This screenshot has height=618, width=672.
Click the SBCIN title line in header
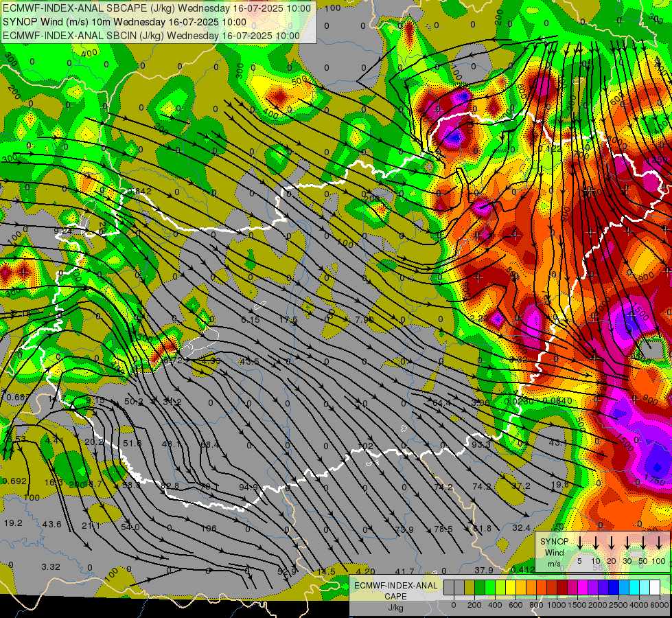(151, 36)
